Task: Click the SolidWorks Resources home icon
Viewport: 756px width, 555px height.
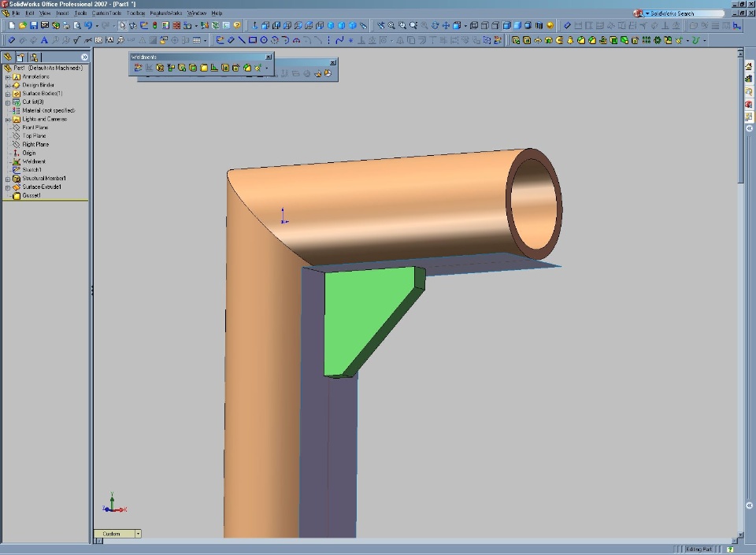Action: tap(749, 66)
